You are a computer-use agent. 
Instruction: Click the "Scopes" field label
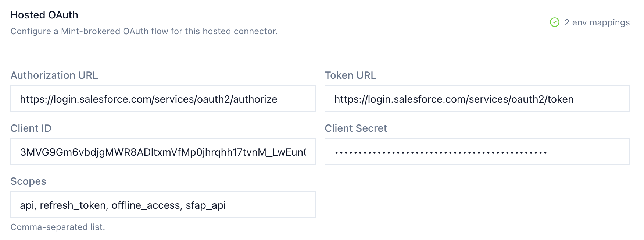pyautogui.click(x=28, y=181)
